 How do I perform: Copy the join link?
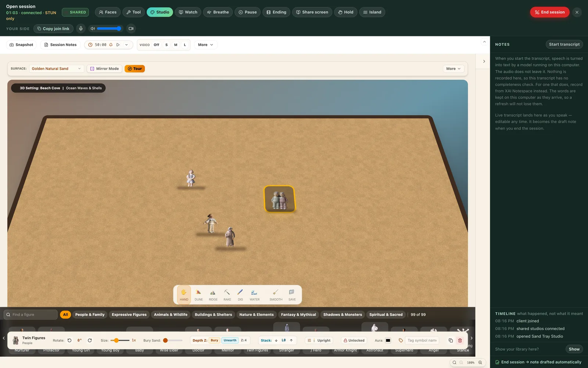(53, 28)
